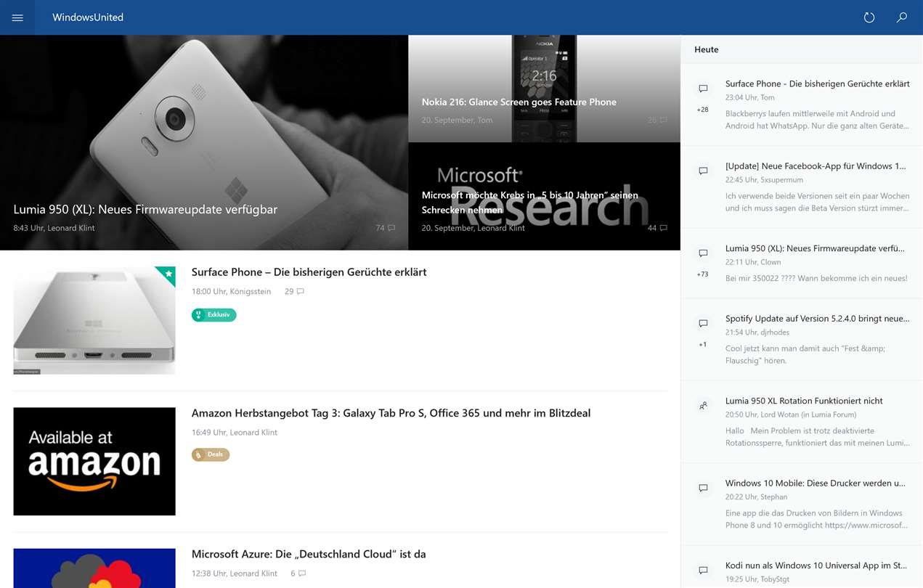Viewport: 923px width, 588px height.
Task: Click comment bubble icon for Drucker sidebar entry
Action: (x=703, y=488)
